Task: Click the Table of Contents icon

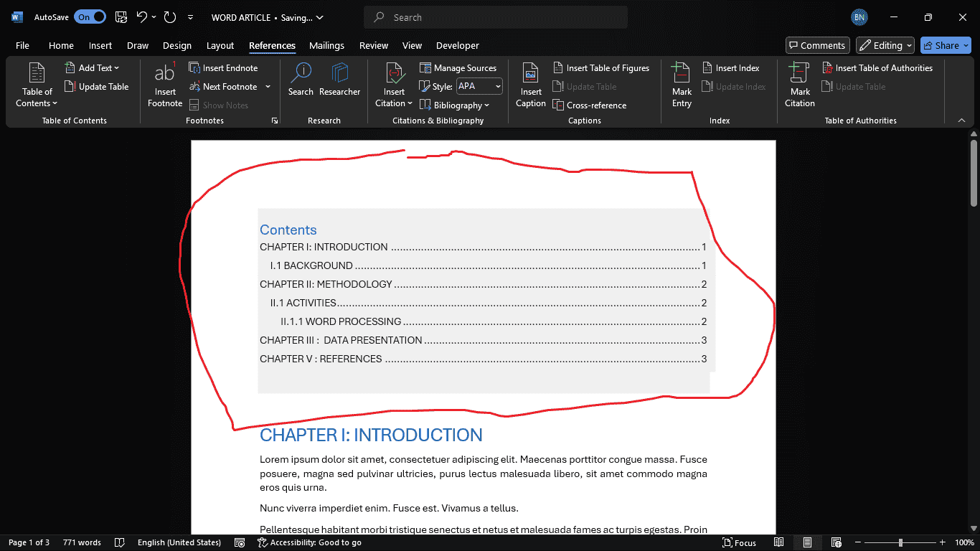Action: 37,74
